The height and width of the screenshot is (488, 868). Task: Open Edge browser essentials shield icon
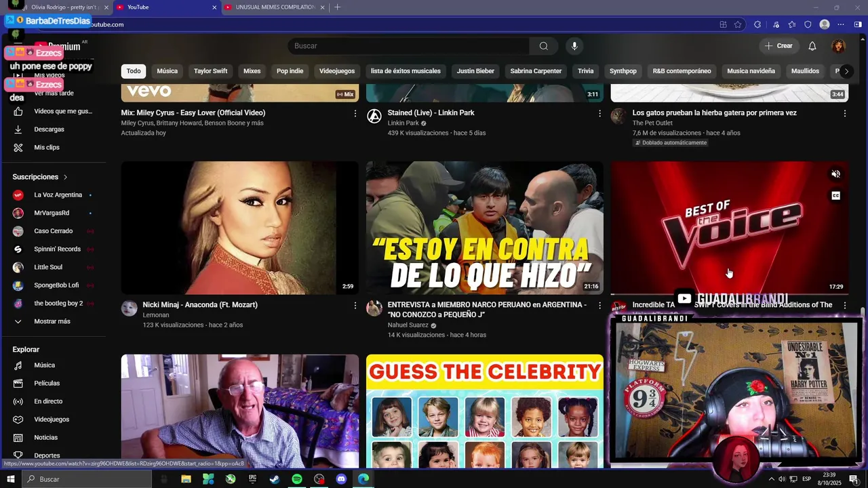pyautogui.click(x=808, y=24)
